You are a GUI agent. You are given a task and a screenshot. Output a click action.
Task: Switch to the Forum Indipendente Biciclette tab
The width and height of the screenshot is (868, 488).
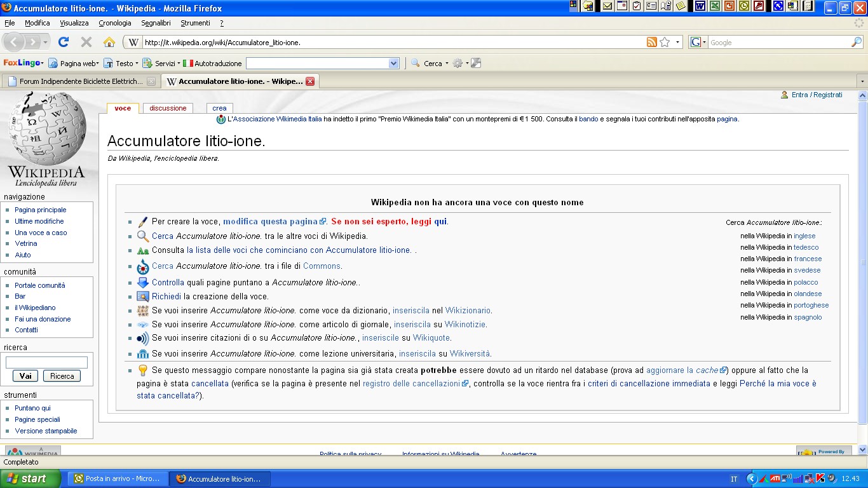(x=81, y=81)
